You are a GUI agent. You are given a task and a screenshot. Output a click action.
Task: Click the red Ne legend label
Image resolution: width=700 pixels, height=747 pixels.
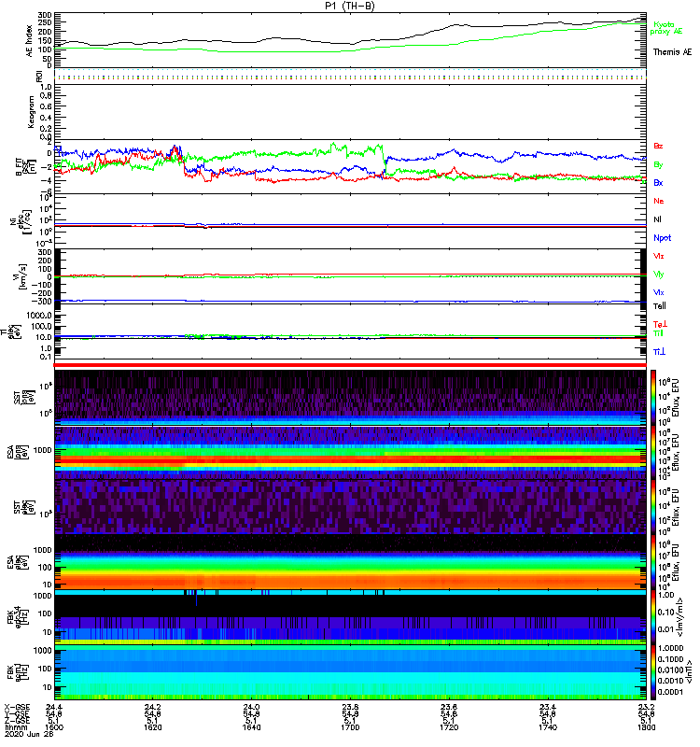click(659, 201)
